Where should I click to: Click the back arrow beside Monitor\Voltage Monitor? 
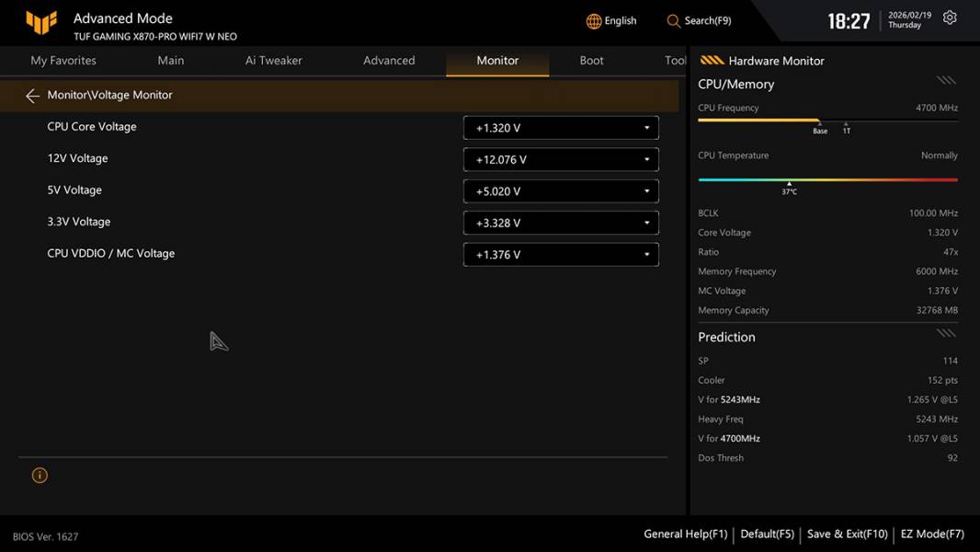(33, 96)
